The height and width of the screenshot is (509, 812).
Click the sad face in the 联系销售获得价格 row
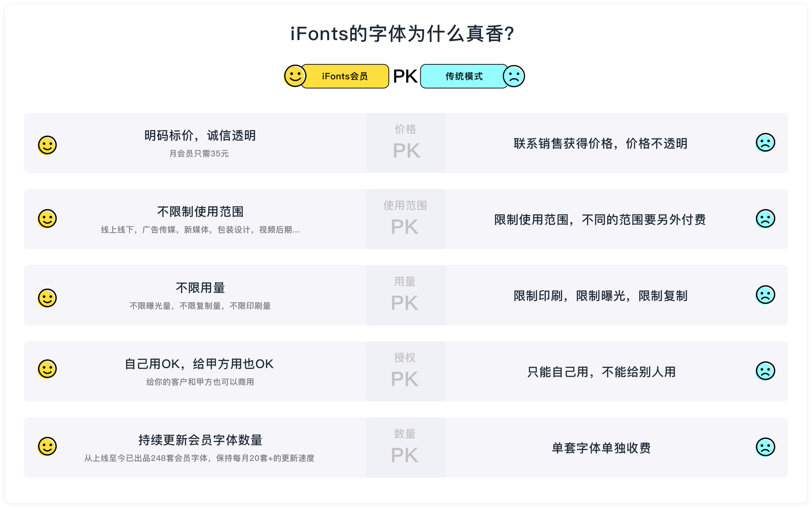[x=765, y=142]
